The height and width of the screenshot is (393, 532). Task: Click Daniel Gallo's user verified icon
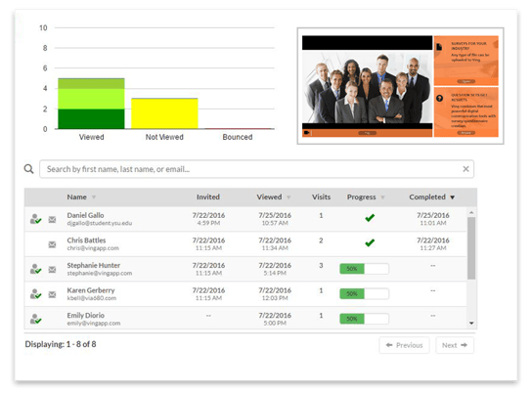point(35,219)
